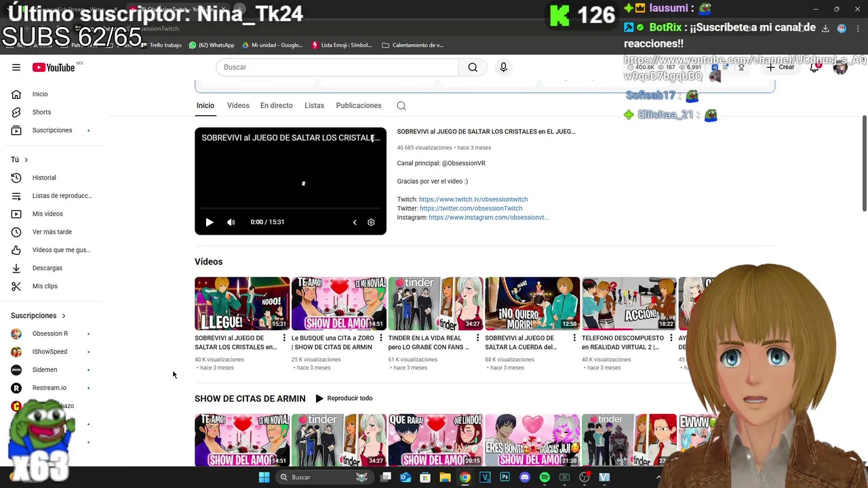Open the account avatar menu
The image size is (868, 488).
840,67
